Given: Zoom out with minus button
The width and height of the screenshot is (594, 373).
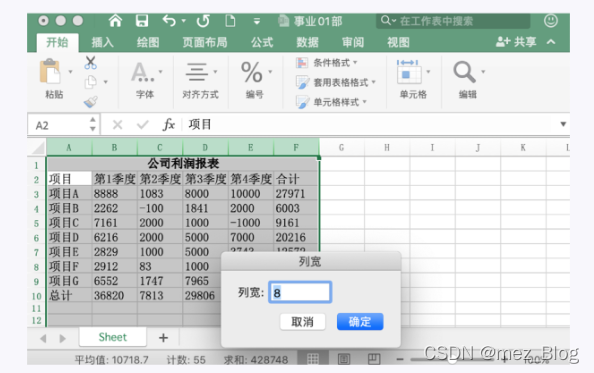Looking at the screenshot, I should pos(400,359).
